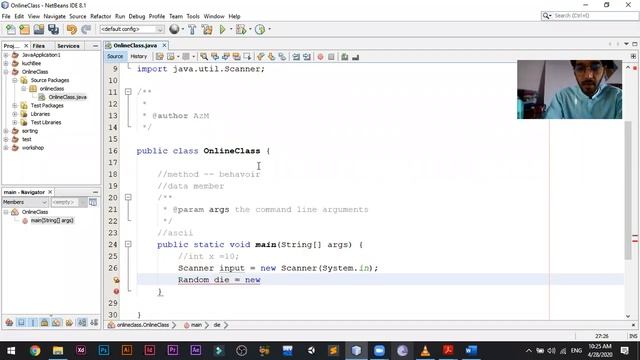Click the Shift Line Left editor icon
Viewport: 640px width, 360px height.
296,57
